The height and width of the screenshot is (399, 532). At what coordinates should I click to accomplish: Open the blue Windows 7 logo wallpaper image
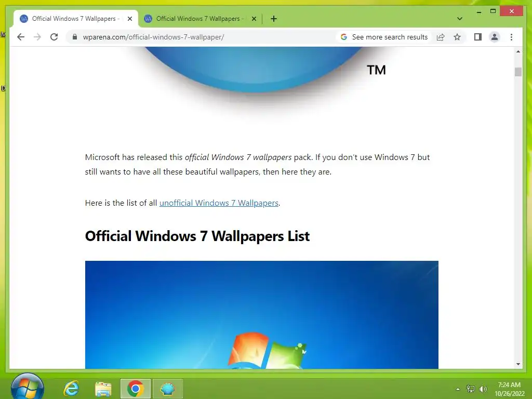(x=262, y=314)
